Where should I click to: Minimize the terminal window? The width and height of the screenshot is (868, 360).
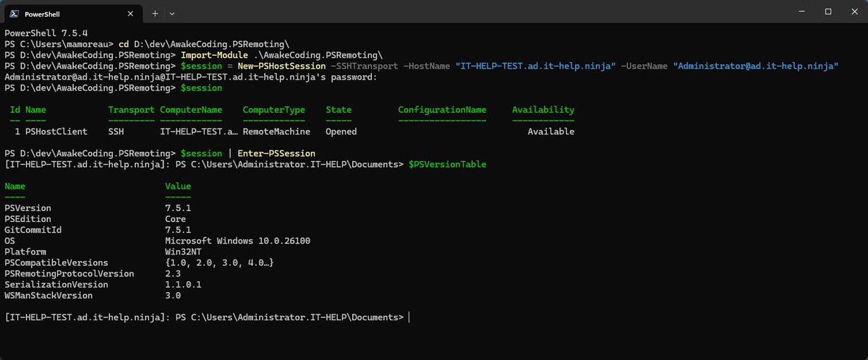(800, 12)
